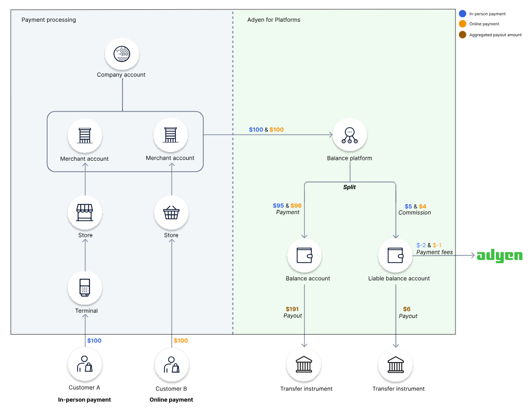Click "Transfer instrument" label below the $191 payout
The image size is (532, 408).
(x=307, y=389)
